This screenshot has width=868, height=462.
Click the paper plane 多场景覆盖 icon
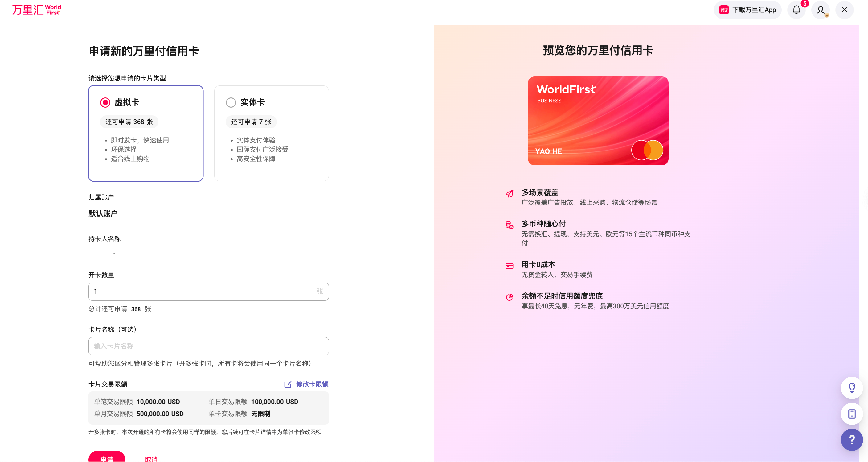tap(510, 194)
